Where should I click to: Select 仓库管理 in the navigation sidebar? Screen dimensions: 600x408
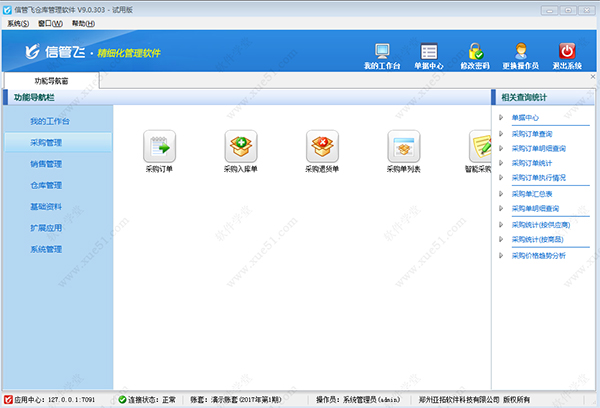click(x=46, y=185)
